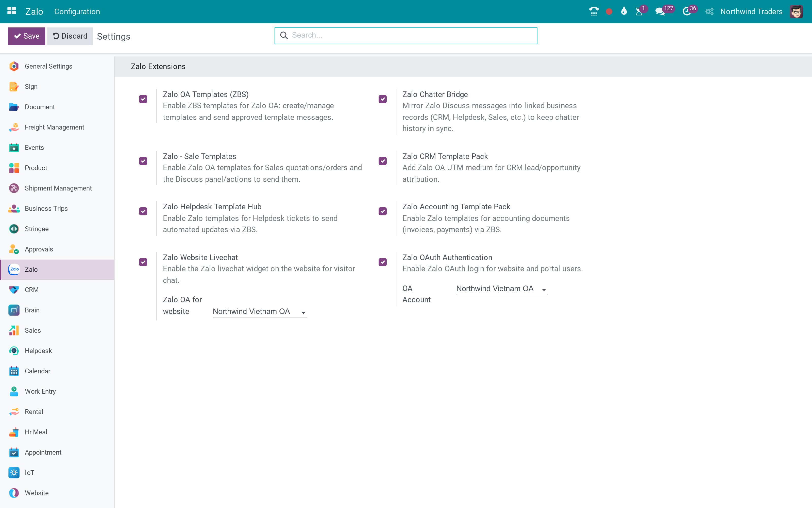The height and width of the screenshot is (508, 812).
Task: Click the Zalo Chatter Bridge description text
Action: click(490, 117)
